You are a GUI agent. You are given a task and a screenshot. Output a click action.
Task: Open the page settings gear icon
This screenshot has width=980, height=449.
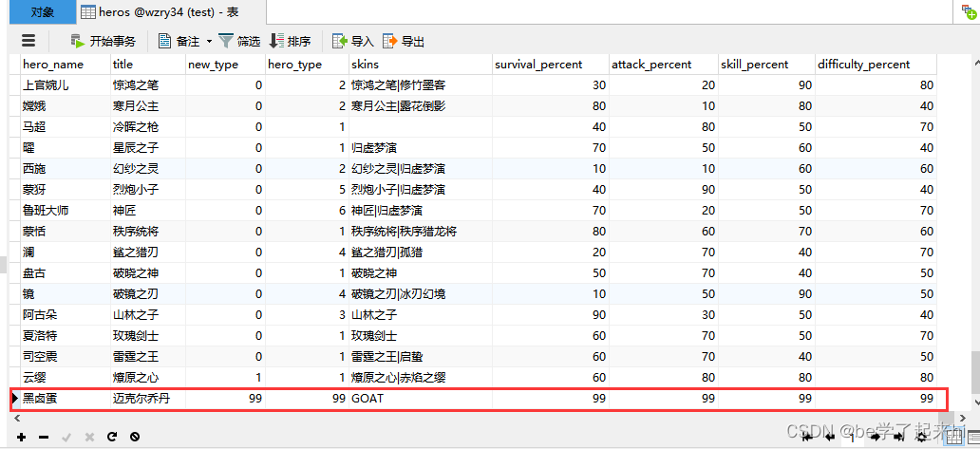click(920, 438)
